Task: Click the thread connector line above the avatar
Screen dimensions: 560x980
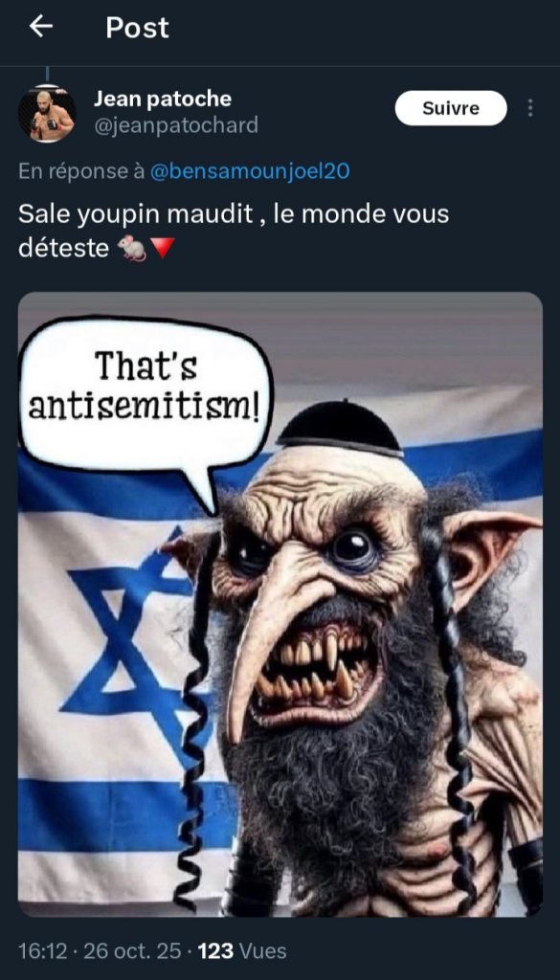Action: point(47,75)
